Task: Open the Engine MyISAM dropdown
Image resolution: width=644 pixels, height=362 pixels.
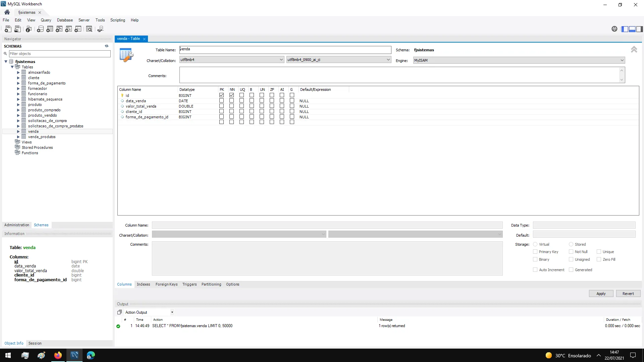Action: tap(519, 60)
